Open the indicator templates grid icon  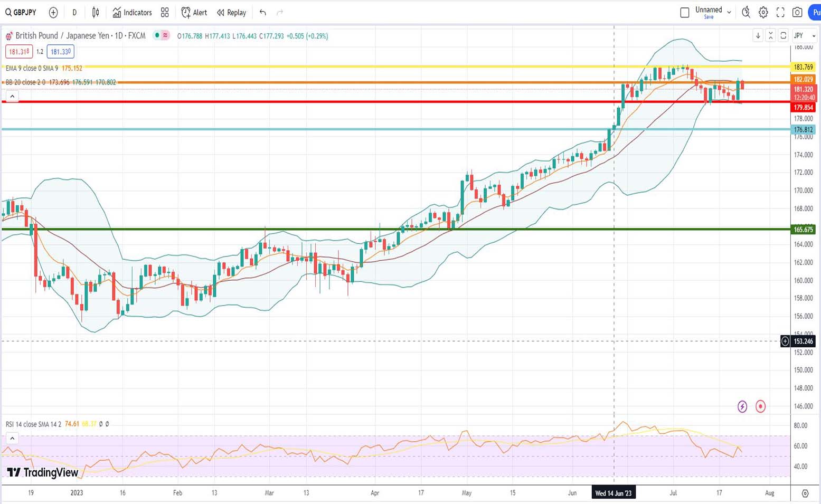(x=165, y=12)
